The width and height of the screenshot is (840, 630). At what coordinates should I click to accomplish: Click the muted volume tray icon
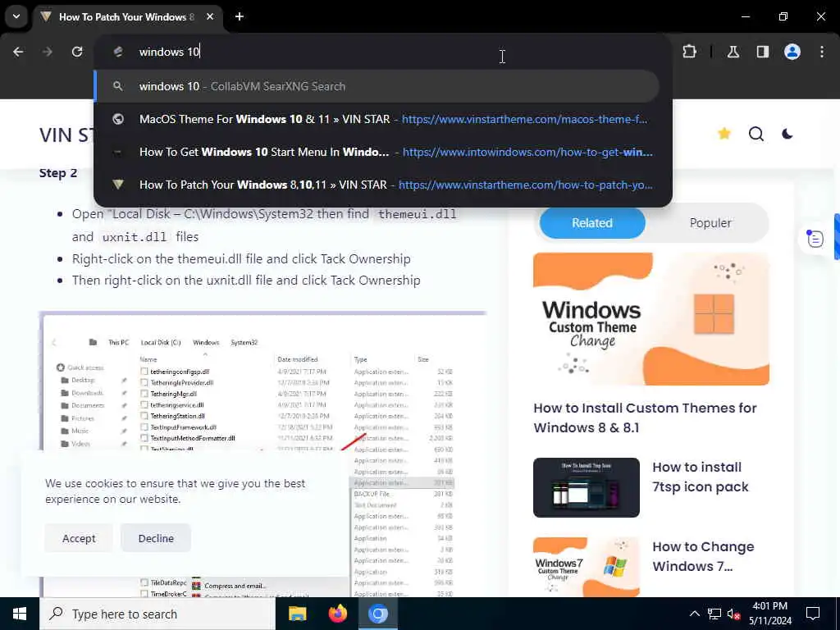point(734,614)
